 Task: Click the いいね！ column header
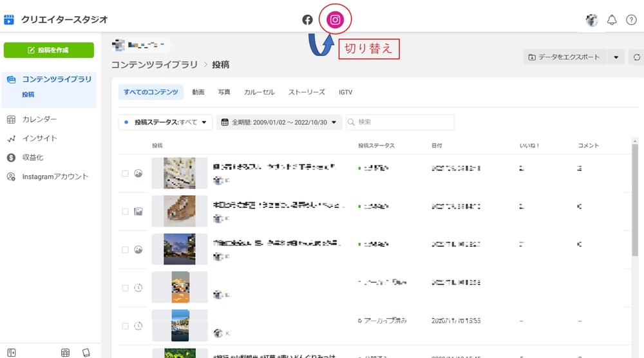(529, 146)
